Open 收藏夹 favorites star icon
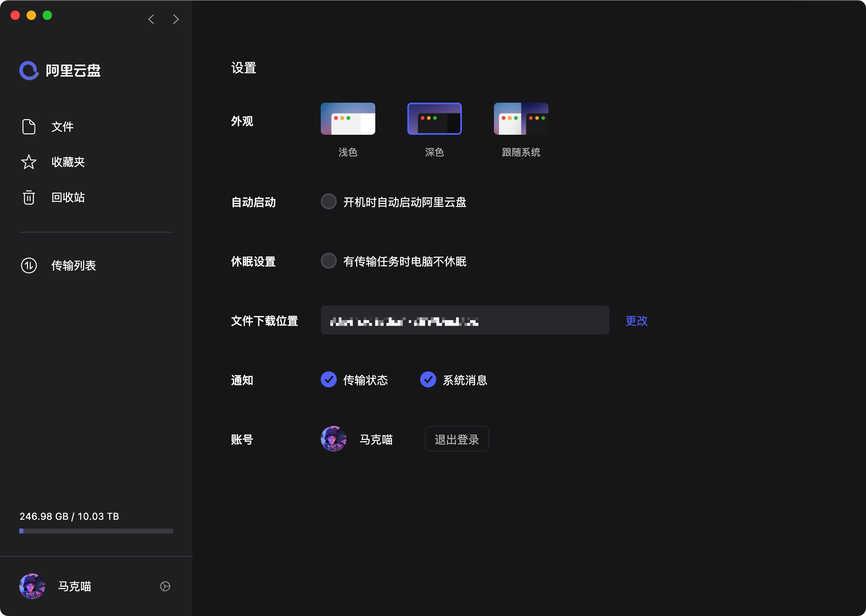The height and width of the screenshot is (616, 866). click(x=29, y=162)
